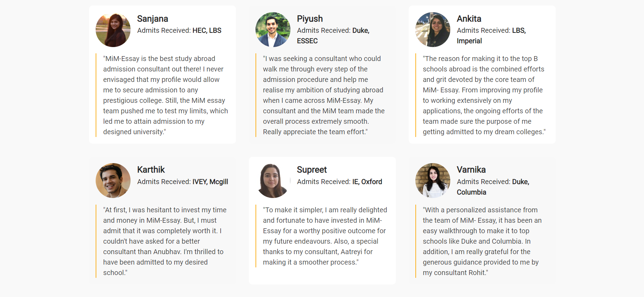The height and width of the screenshot is (297, 644).
Task: Click Supreet's profile photo
Action: (x=273, y=181)
